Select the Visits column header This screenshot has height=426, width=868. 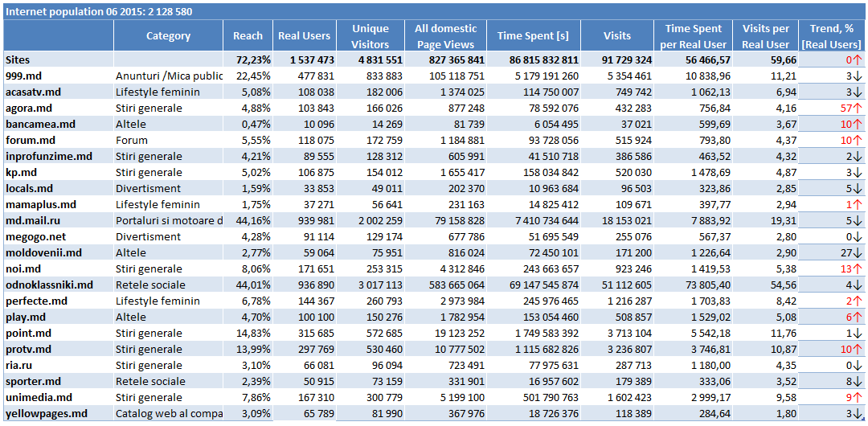point(617,36)
